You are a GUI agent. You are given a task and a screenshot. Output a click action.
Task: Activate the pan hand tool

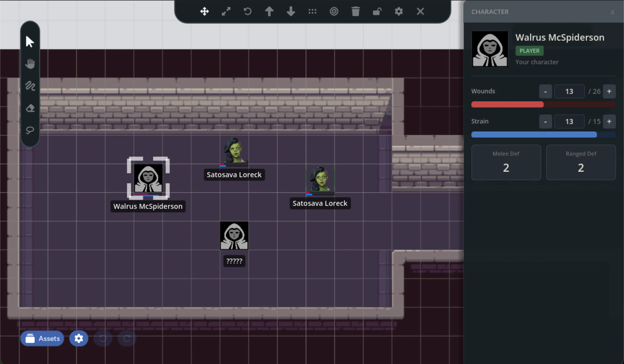pyautogui.click(x=30, y=64)
